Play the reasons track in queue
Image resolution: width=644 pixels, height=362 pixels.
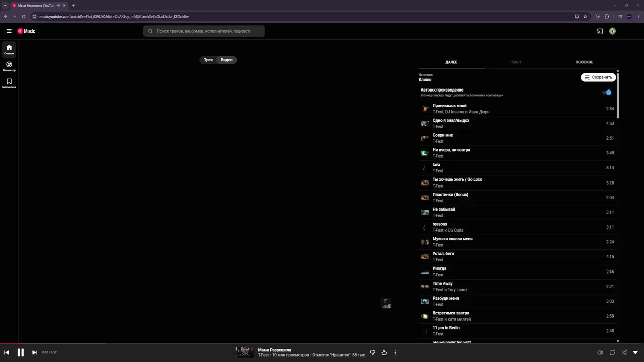pyautogui.click(x=517, y=227)
